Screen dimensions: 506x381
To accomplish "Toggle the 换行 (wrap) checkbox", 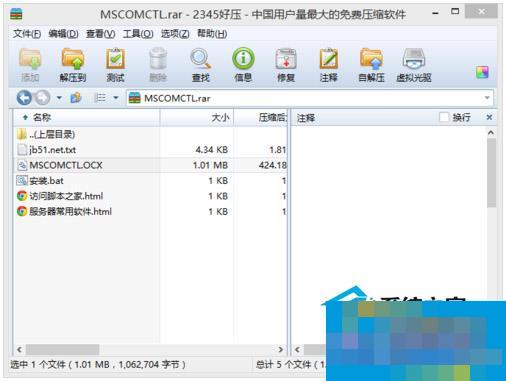I will (x=444, y=117).
